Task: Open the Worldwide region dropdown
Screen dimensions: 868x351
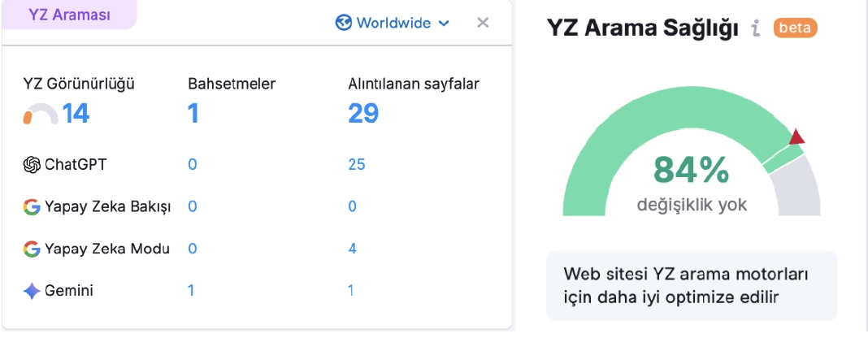Action: 393,23
